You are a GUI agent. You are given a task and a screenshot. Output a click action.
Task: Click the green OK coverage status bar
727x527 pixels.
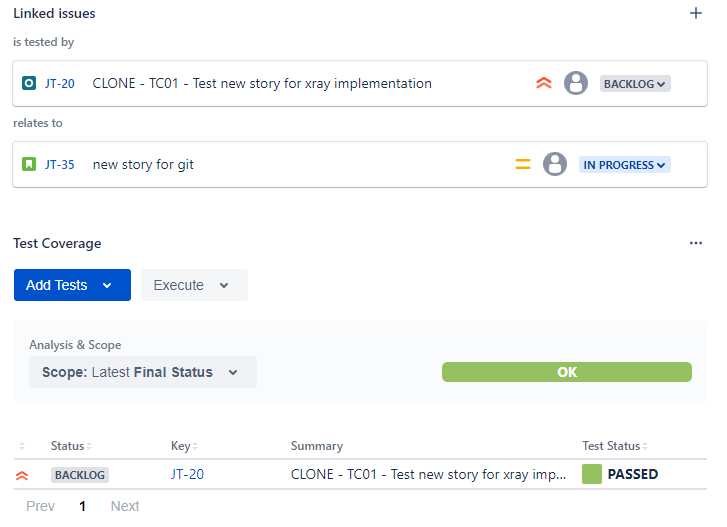[567, 372]
